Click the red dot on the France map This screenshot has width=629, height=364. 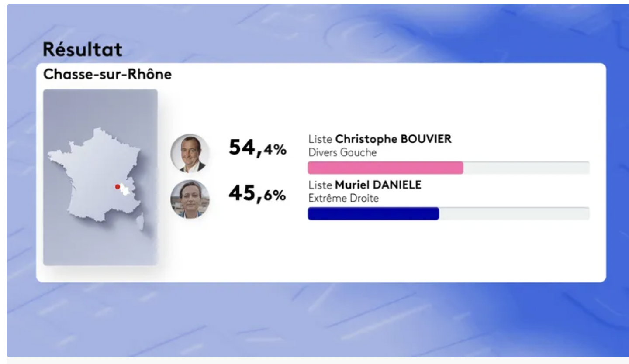tap(118, 187)
